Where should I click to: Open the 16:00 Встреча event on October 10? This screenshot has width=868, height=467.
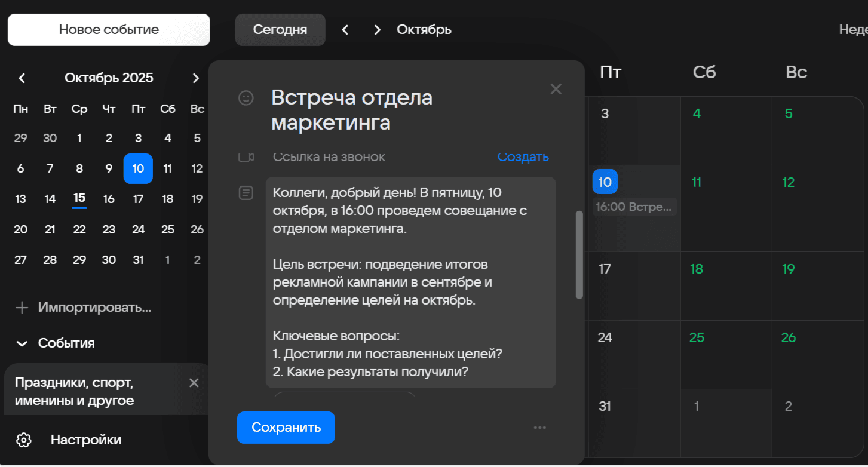coord(633,208)
